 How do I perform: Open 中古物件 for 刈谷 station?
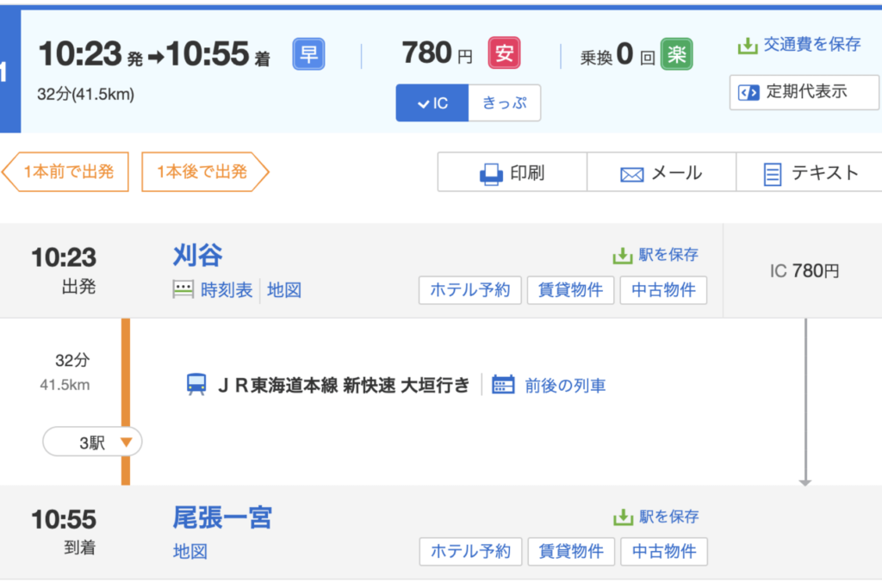(x=663, y=290)
